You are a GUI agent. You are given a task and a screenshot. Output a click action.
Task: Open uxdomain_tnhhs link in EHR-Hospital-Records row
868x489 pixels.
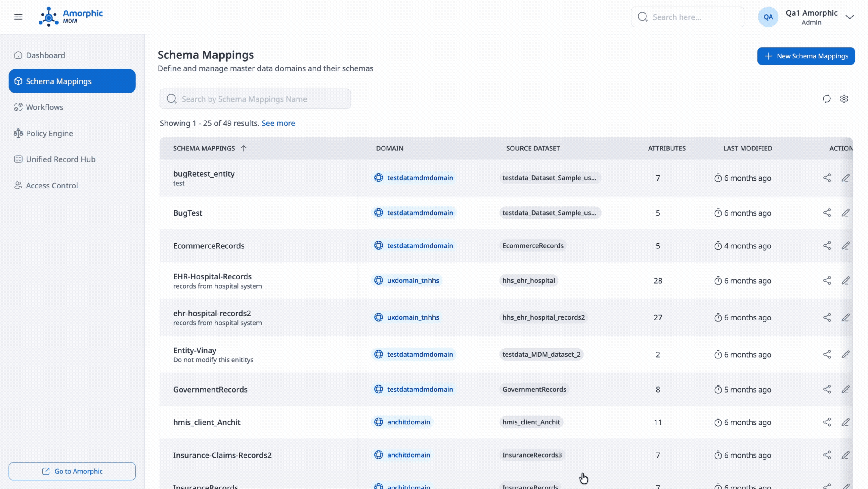pyautogui.click(x=407, y=280)
